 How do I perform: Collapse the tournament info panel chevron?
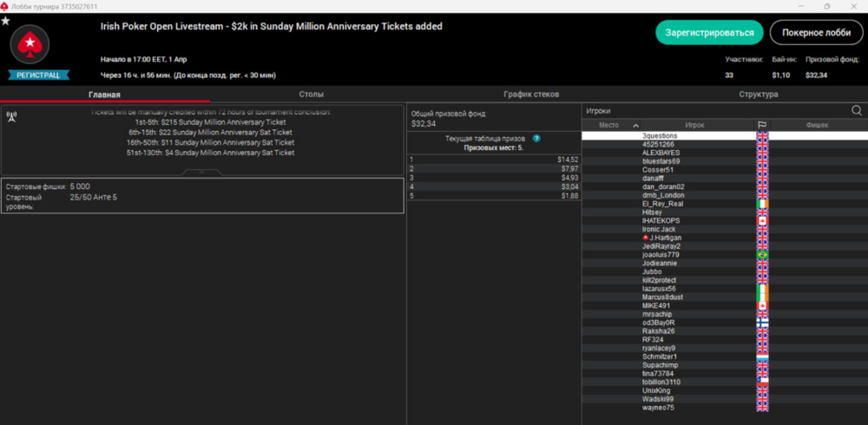[x=202, y=173]
